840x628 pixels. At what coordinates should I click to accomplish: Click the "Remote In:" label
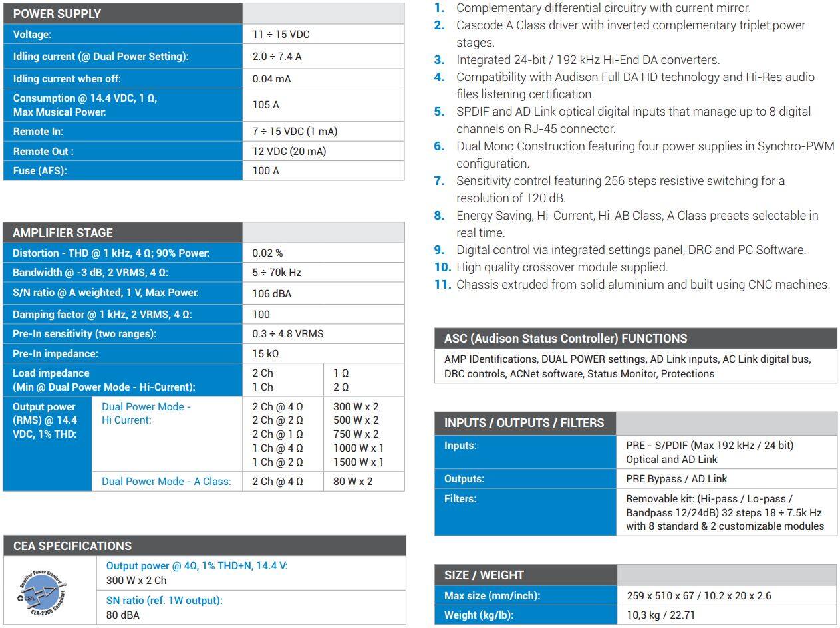point(38,131)
